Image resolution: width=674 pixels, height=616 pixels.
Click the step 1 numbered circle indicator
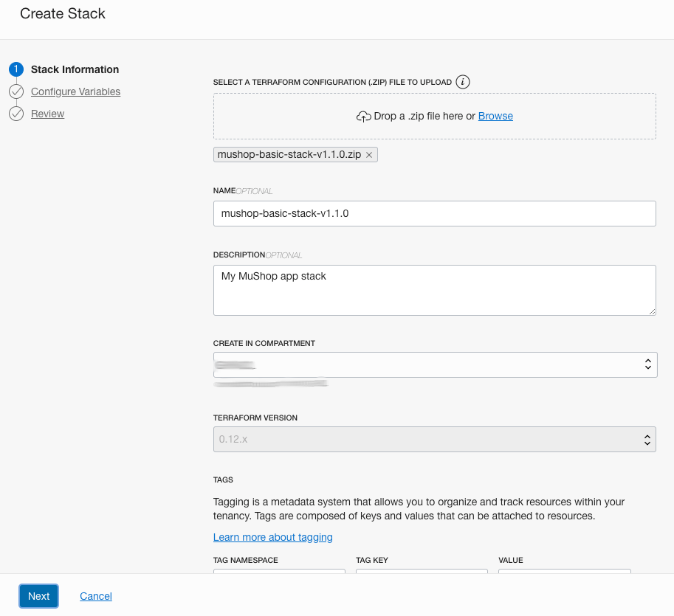[16, 69]
